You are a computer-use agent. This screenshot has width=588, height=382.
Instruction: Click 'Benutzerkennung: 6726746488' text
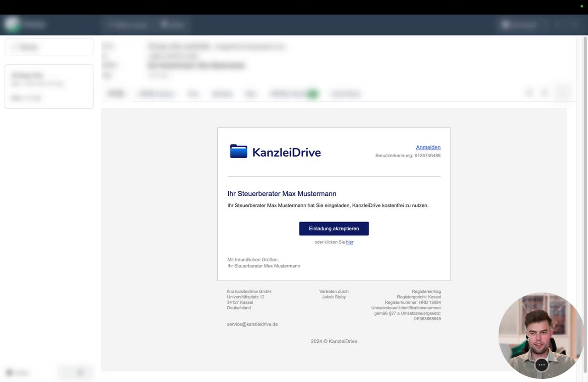(x=408, y=156)
